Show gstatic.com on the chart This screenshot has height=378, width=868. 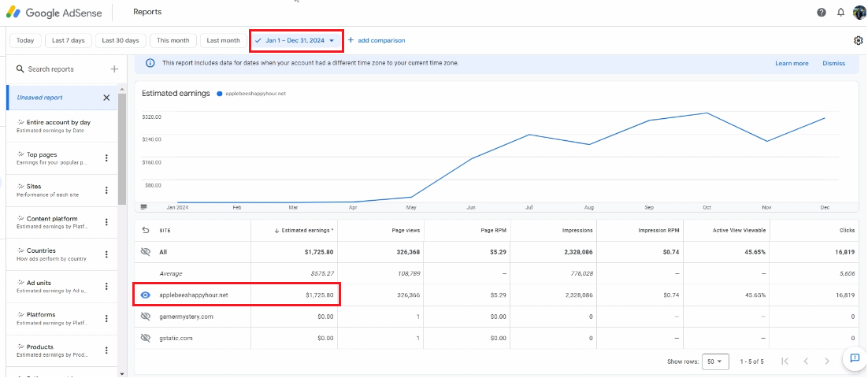coord(146,338)
